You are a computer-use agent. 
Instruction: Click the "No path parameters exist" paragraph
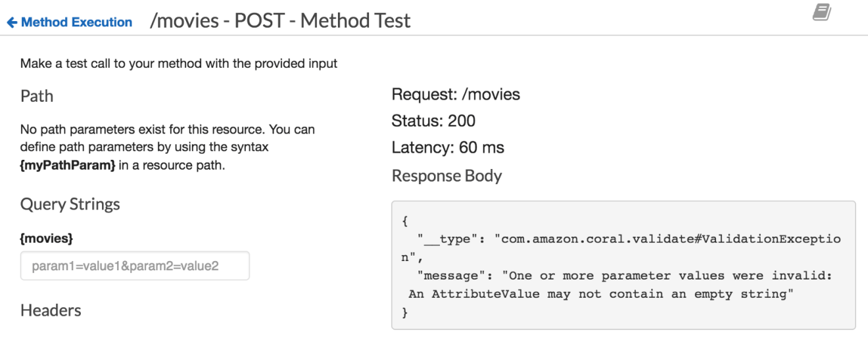coord(168,147)
